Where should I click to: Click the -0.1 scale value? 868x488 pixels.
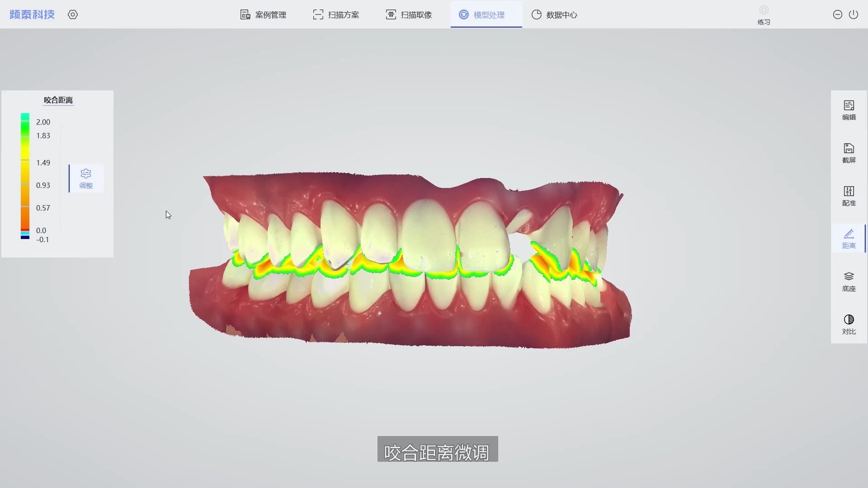(x=42, y=239)
